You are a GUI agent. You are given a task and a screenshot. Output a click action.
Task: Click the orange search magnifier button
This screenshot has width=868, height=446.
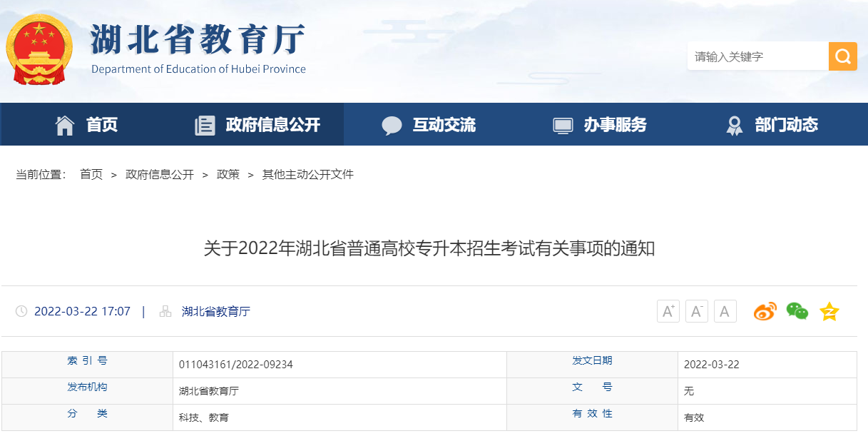pos(842,56)
